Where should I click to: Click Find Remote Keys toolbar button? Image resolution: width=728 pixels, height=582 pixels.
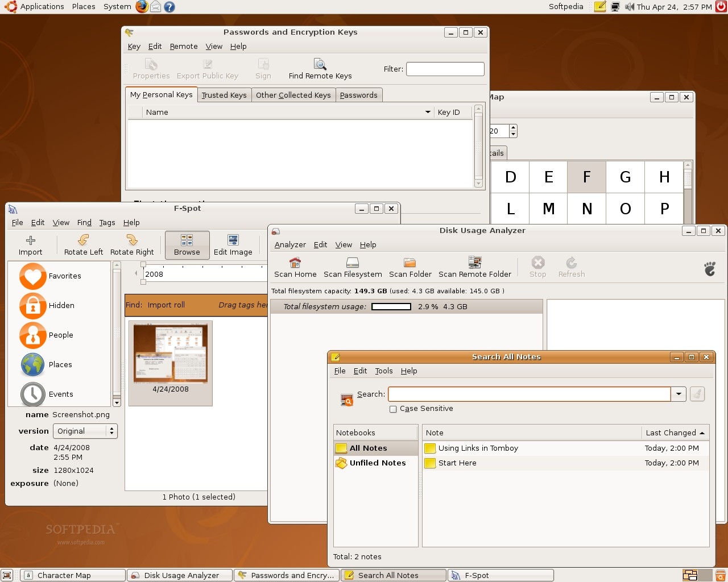coord(320,69)
